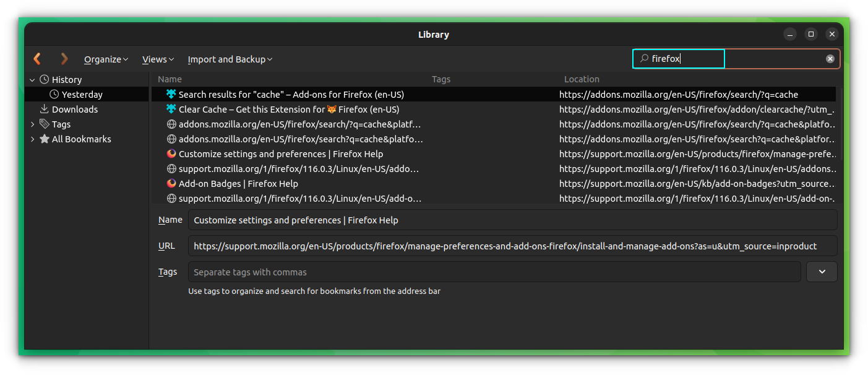Screen dimensions: 868x375
Task: Click the Name field in details pane
Action: 512,220
